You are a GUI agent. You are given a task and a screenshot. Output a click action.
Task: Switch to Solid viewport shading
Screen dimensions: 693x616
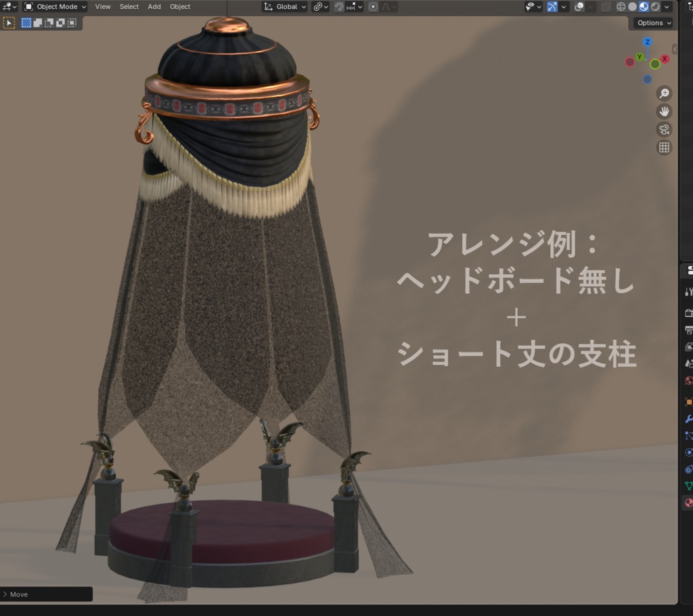[633, 7]
